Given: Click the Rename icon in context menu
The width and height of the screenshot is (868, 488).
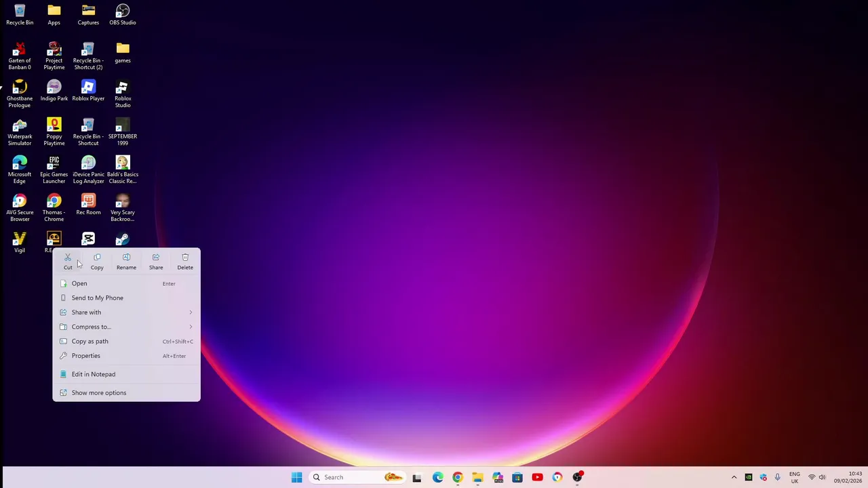Looking at the screenshot, I should point(126,258).
